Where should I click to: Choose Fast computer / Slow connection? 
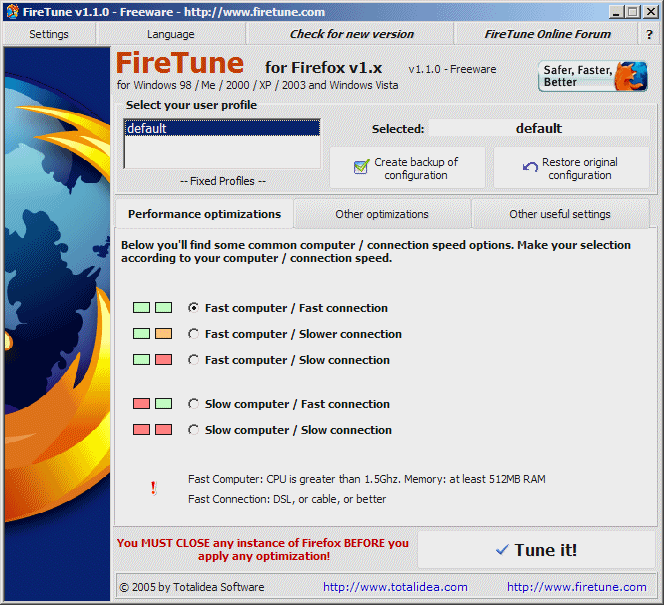pos(194,360)
